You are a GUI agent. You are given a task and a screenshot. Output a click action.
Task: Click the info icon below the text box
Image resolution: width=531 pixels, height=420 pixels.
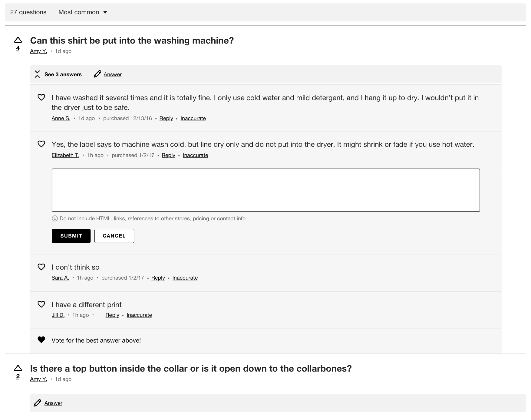coord(55,218)
